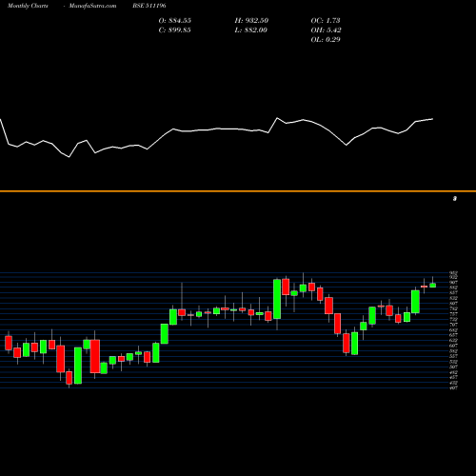Click the tallest green candle reaching the 900s
This screenshot has height=476, width=476.
point(277,299)
